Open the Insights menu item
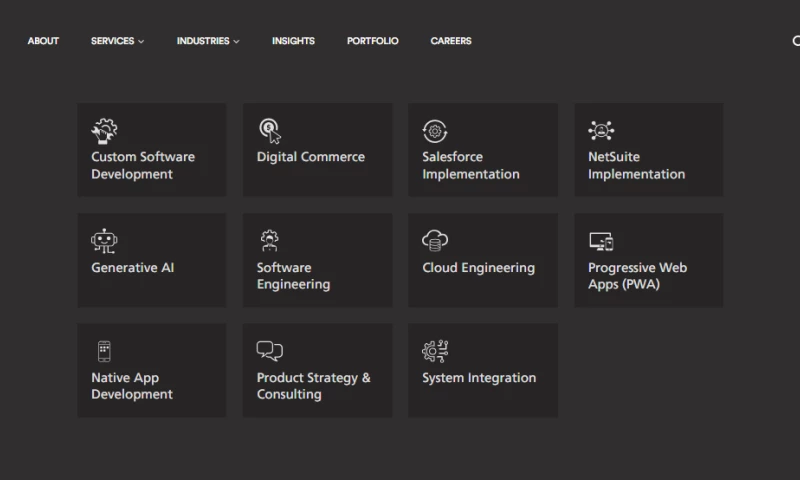 click(x=293, y=41)
